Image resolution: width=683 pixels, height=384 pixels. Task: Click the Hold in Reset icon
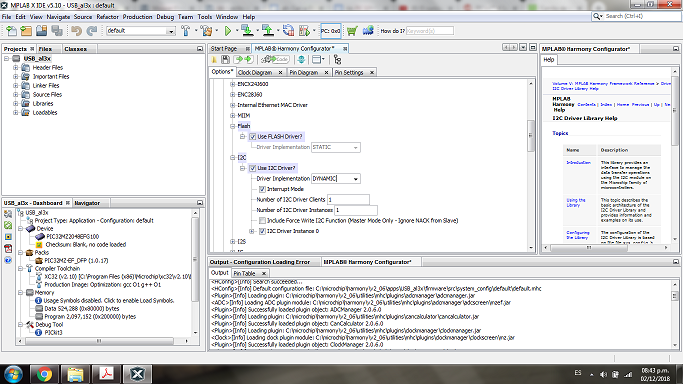288,30
